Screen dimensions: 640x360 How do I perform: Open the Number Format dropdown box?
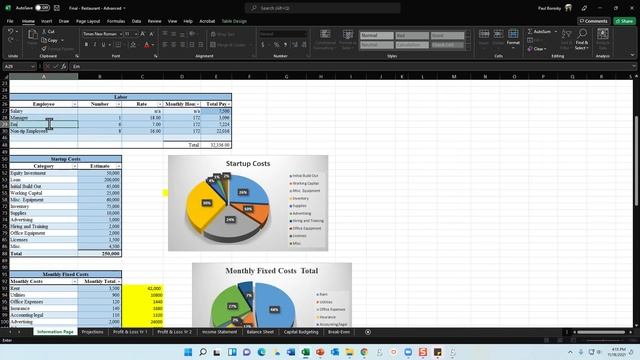[283, 34]
